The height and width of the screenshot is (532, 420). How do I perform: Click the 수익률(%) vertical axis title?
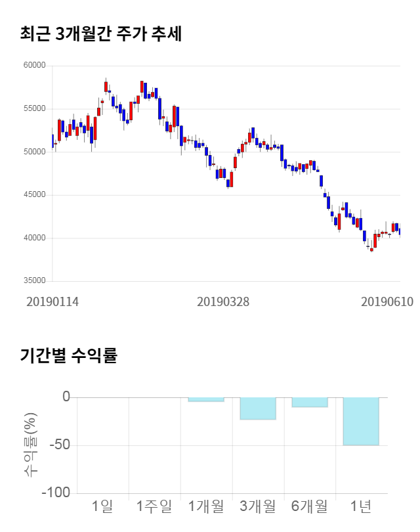(x=31, y=445)
